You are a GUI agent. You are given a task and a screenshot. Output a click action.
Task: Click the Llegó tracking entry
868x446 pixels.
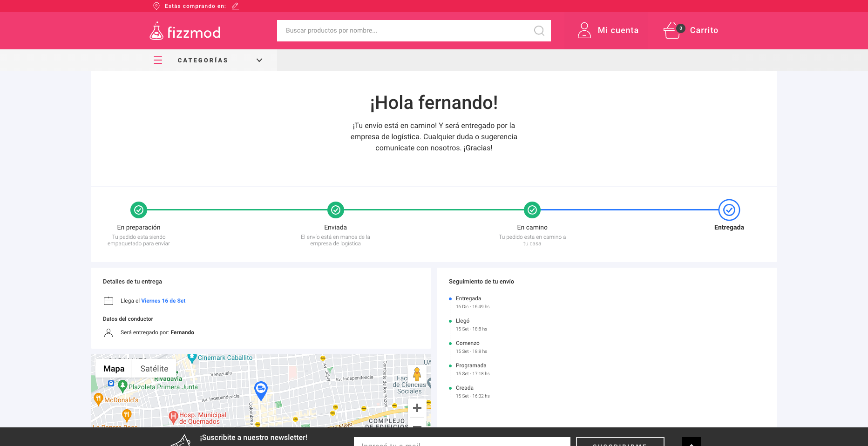click(x=462, y=321)
